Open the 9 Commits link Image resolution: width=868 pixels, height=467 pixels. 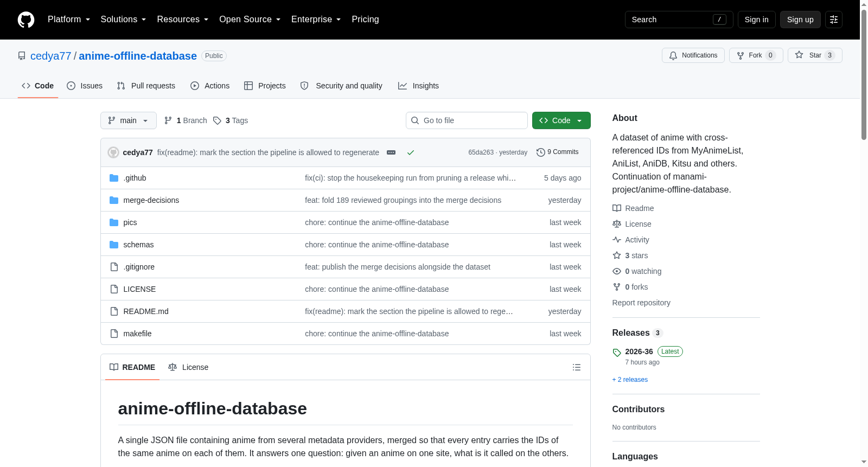pos(557,152)
